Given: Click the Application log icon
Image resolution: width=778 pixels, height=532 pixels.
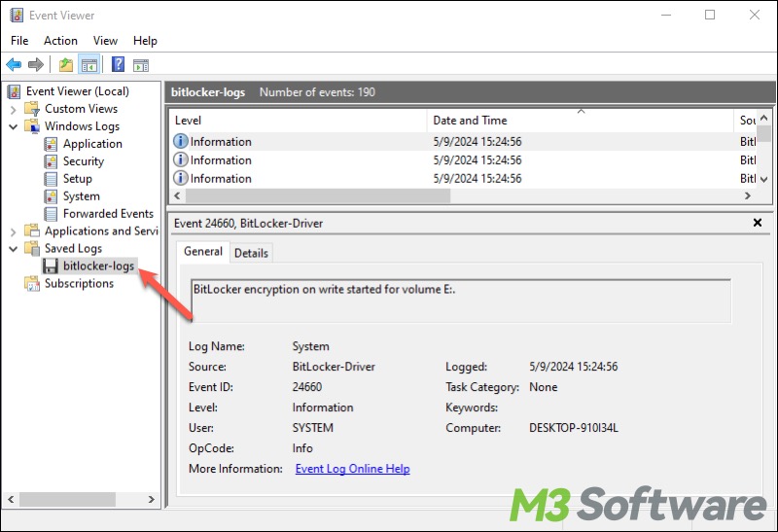Looking at the screenshot, I should point(51,144).
